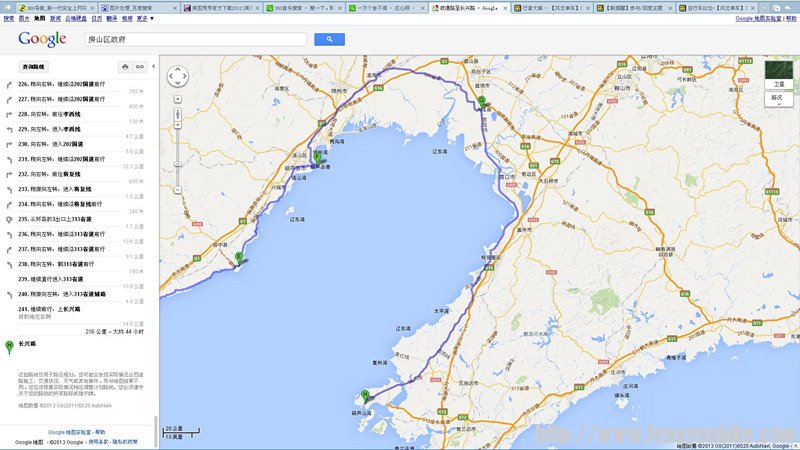The height and width of the screenshot is (450, 800).
Task: Click the print directions icon
Action: [x=125, y=67]
